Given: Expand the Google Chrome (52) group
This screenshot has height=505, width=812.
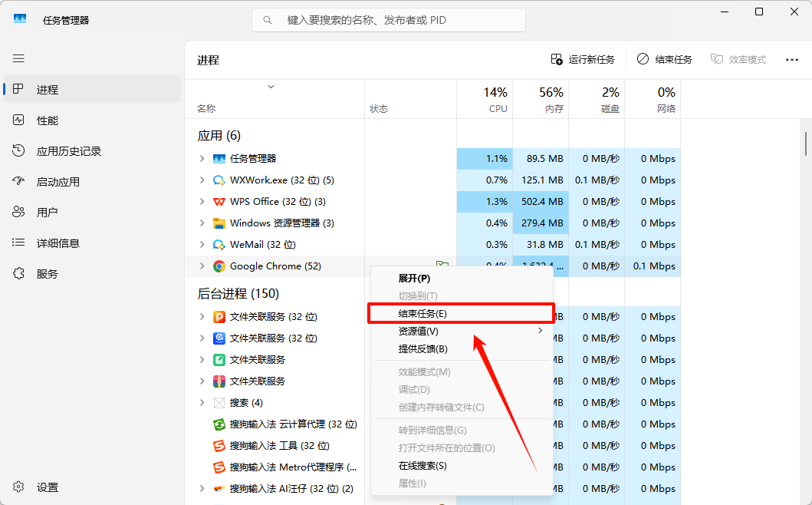Looking at the screenshot, I should (x=202, y=266).
